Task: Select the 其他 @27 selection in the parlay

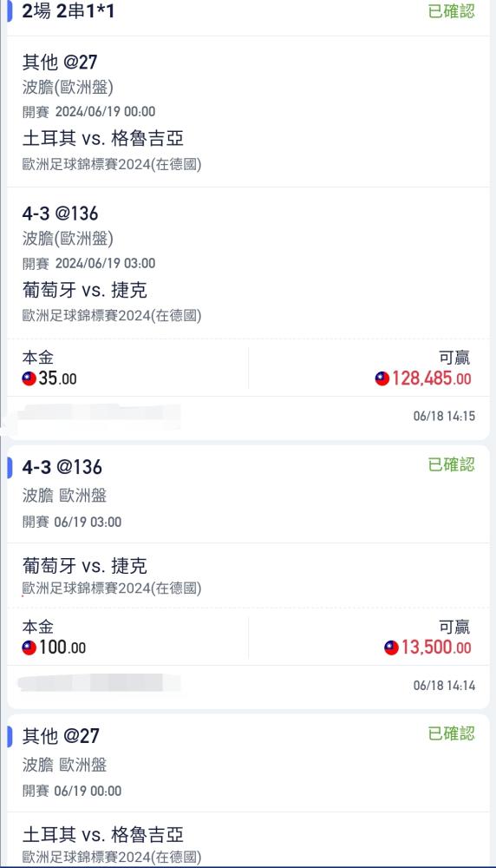Action: (x=60, y=62)
